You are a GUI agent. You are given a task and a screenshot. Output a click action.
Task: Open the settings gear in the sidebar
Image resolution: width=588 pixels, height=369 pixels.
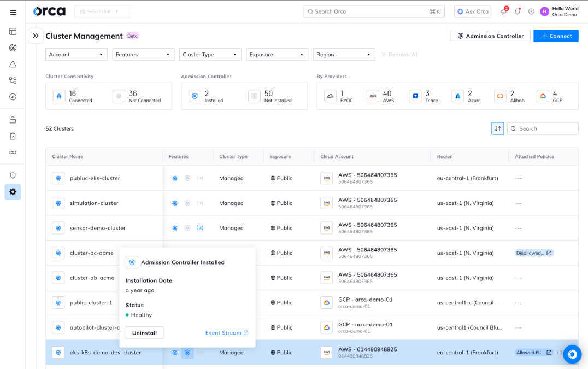point(13,192)
